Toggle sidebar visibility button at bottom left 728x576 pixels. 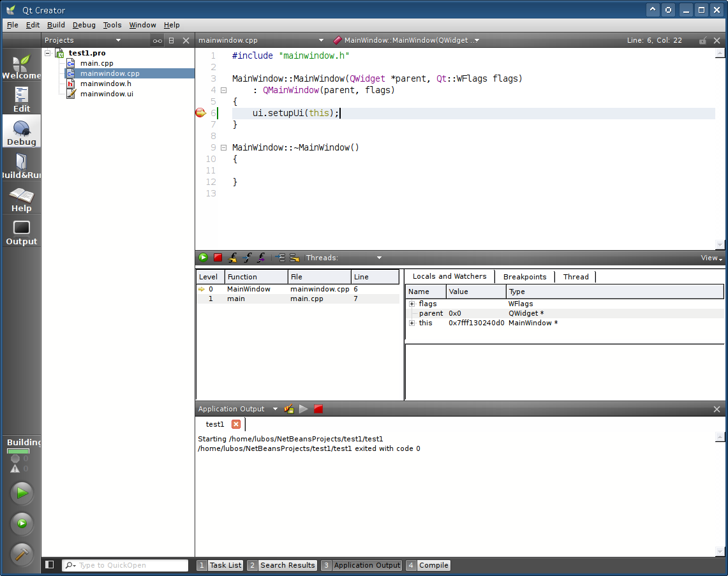click(x=50, y=565)
